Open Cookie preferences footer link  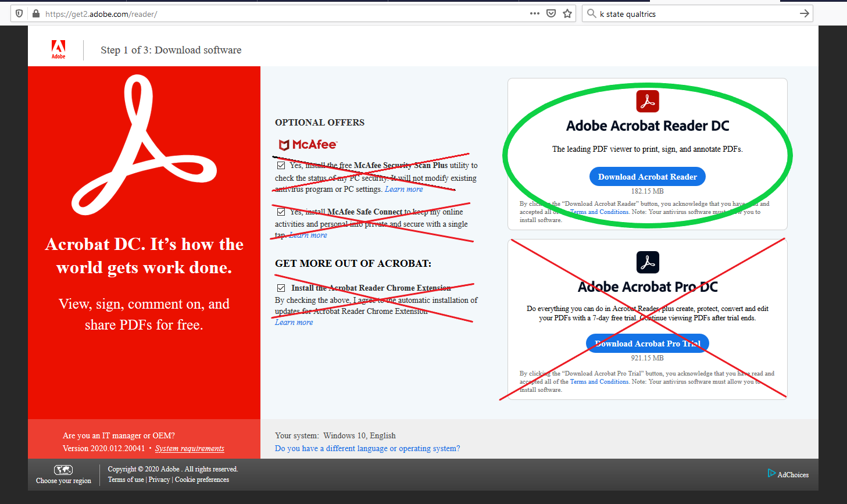pyautogui.click(x=202, y=480)
